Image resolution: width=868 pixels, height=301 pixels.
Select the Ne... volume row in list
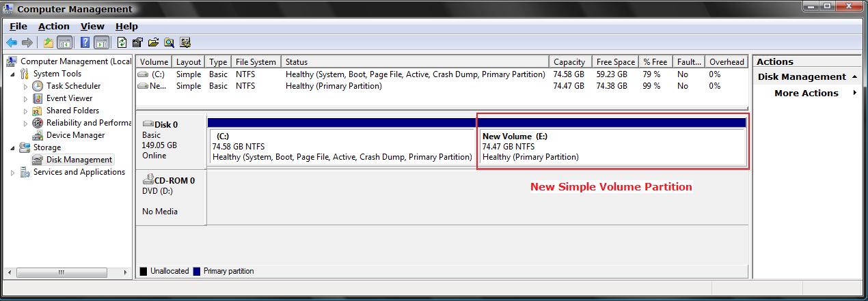pos(442,86)
